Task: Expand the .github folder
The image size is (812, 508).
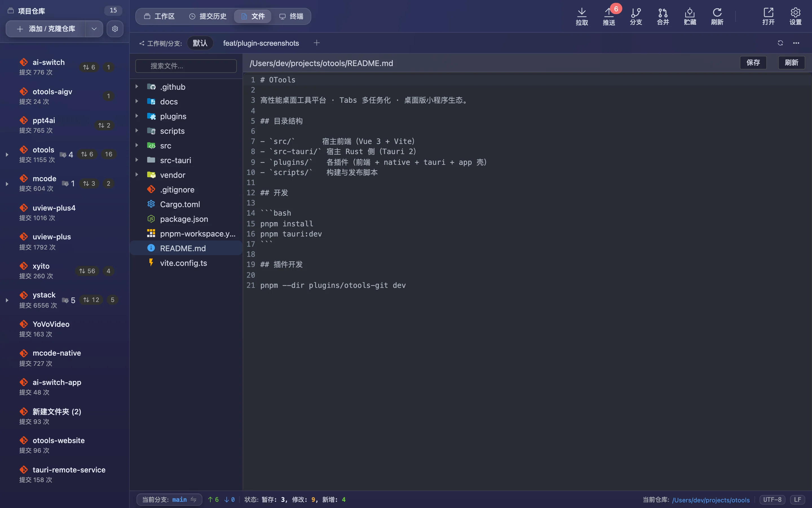Action: pos(137,87)
